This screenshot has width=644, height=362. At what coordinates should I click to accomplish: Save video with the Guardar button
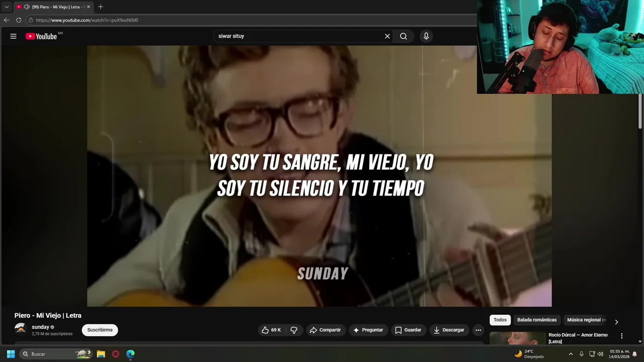[x=408, y=330]
